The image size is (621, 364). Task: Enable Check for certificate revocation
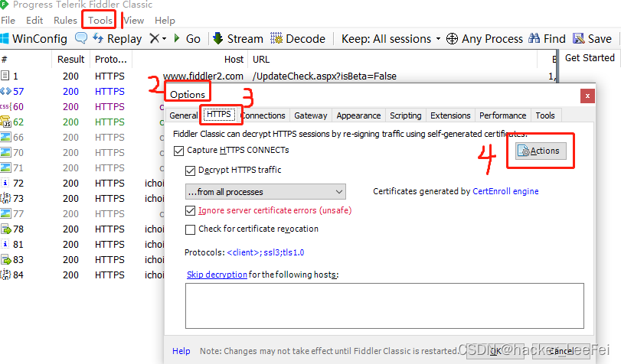[190, 229]
